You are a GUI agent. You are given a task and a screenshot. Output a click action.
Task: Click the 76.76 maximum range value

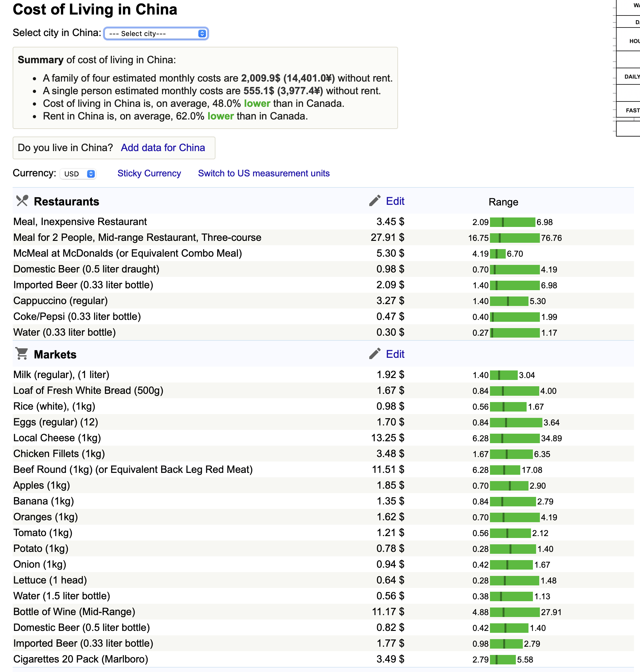pyautogui.click(x=551, y=238)
